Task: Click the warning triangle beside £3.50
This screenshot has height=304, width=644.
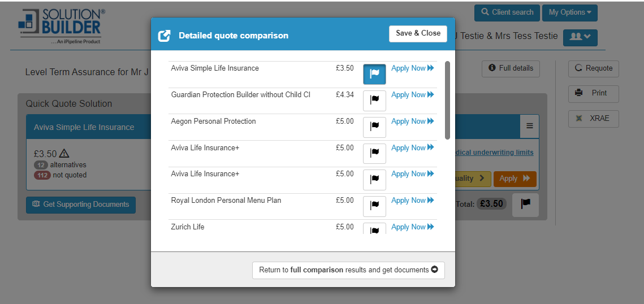Action: (x=64, y=153)
